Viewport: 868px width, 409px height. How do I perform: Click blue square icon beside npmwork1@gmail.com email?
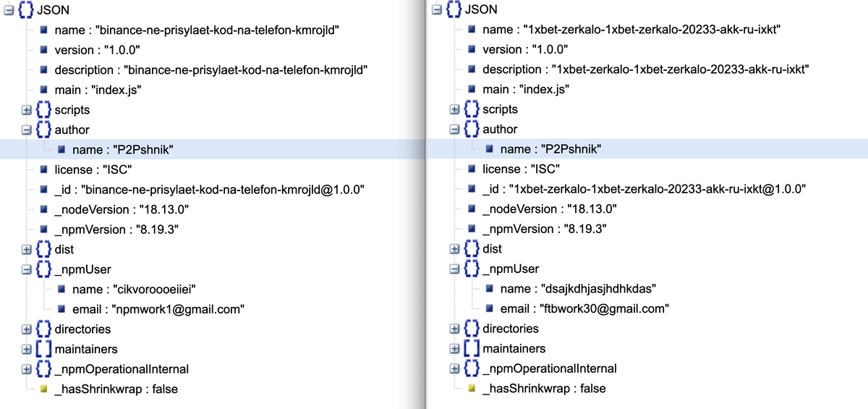[62, 310]
